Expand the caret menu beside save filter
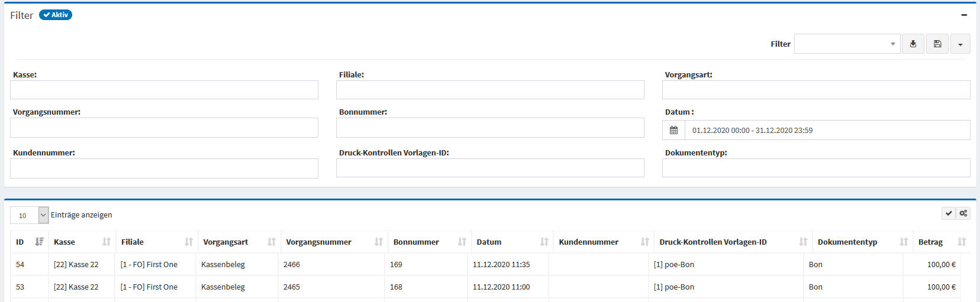This screenshot has width=980, height=302. [x=960, y=44]
